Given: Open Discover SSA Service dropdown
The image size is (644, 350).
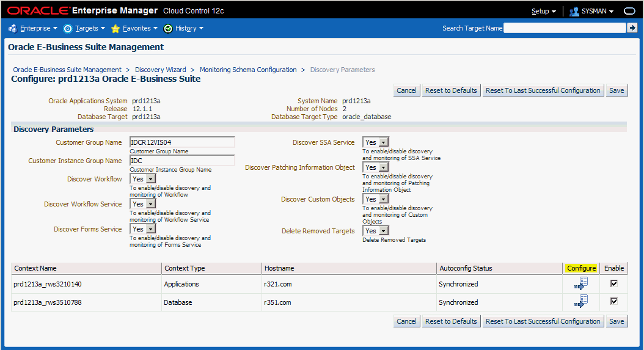Looking at the screenshot, I should [x=375, y=142].
